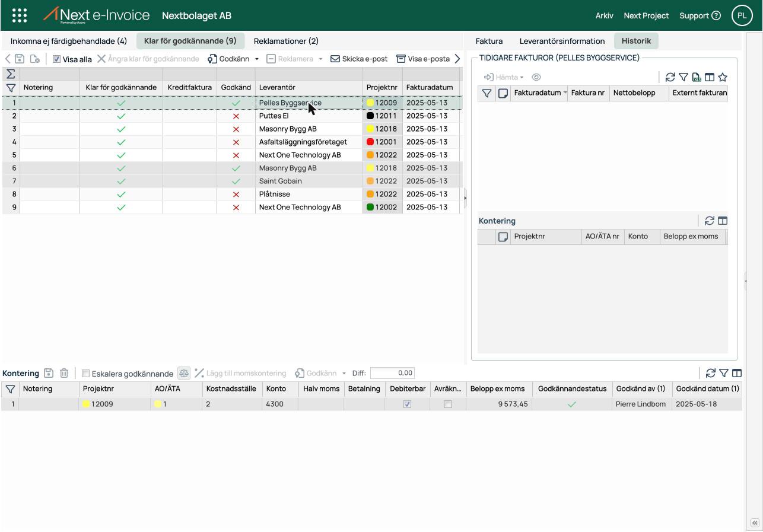The width and height of the screenshot is (763, 532).
Task: Select the Plåtnisse invoice row
Action: coord(231,195)
